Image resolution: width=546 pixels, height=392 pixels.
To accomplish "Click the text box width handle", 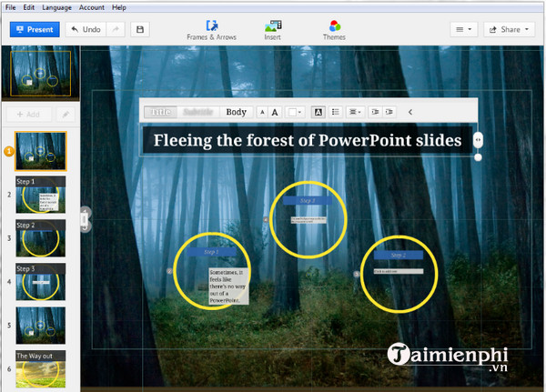I will tap(478, 140).
